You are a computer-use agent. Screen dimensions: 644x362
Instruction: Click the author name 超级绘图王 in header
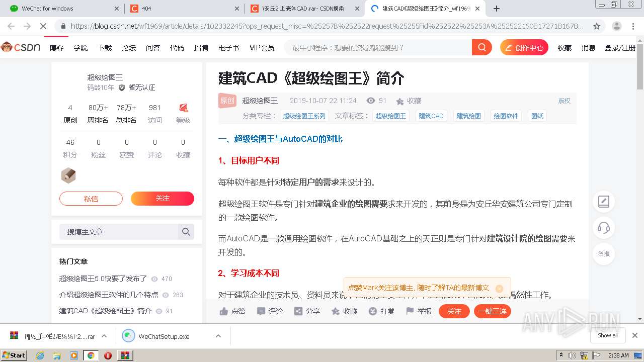coord(260,101)
